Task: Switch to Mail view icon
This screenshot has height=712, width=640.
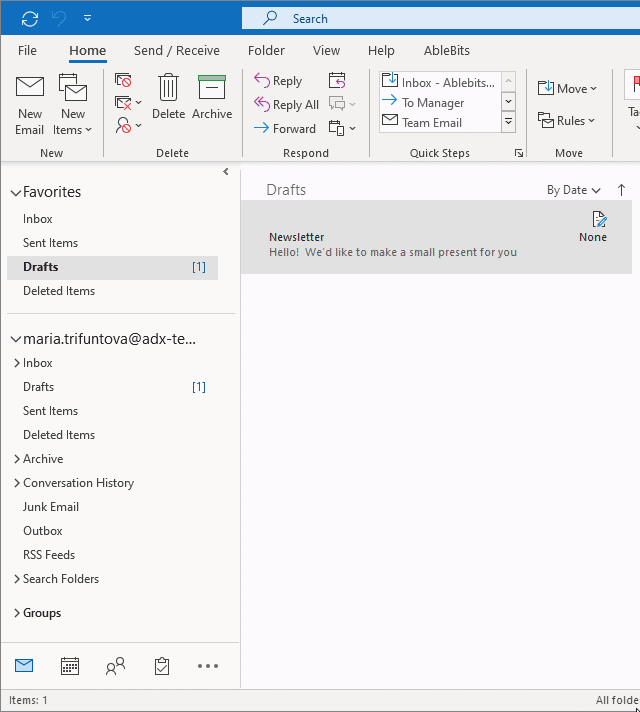Action: [24, 666]
